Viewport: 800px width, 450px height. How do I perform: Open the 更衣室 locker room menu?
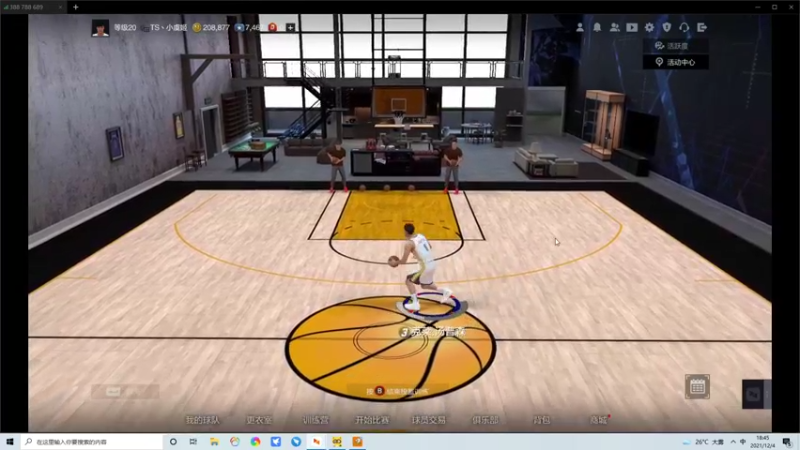[259, 420]
